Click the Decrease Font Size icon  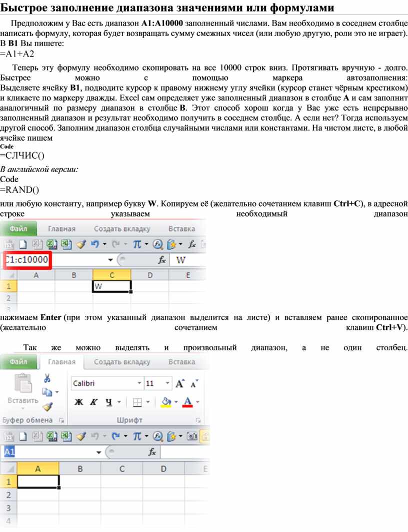click(193, 384)
